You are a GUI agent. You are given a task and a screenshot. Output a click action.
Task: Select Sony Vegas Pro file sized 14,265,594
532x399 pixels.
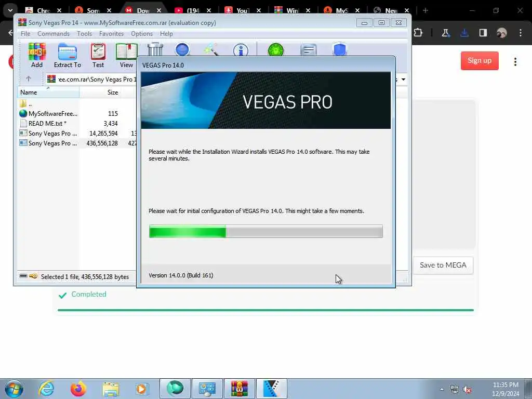(x=77, y=134)
